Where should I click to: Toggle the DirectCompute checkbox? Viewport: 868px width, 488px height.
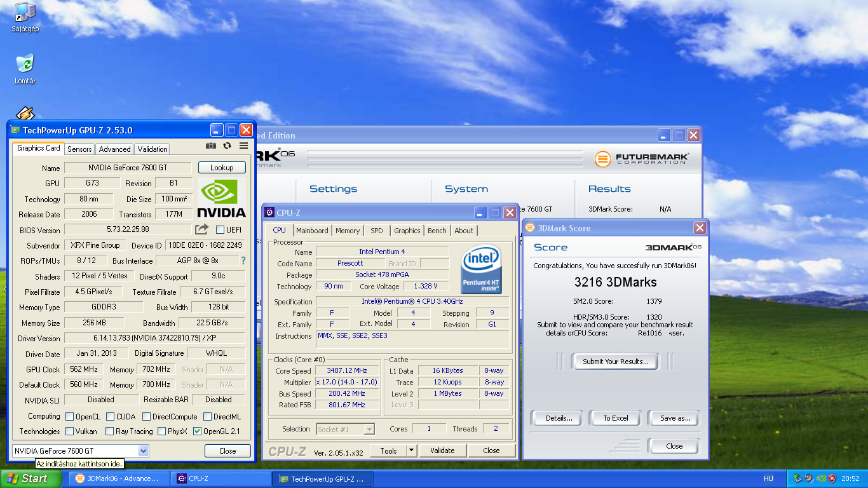[146, 417]
